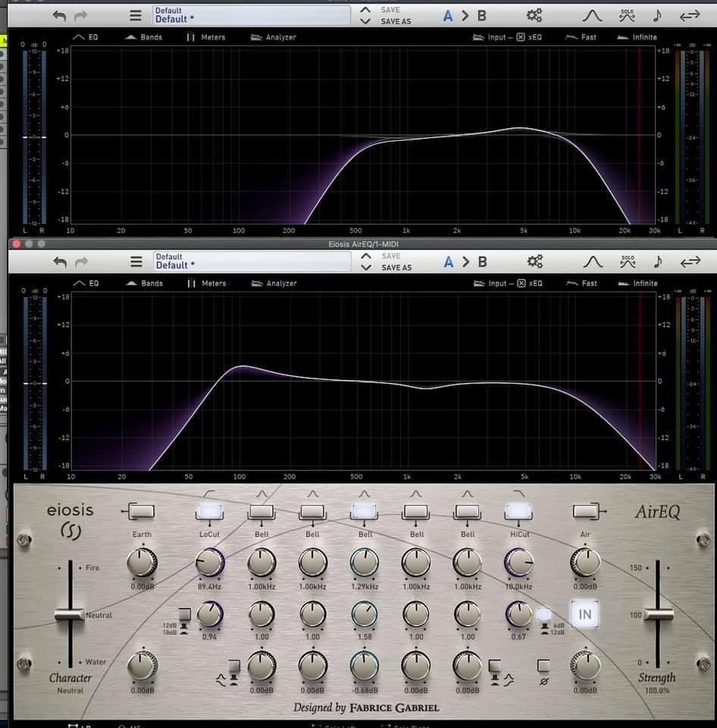Switch to Bands tab in upper plugin window
The height and width of the screenshot is (728, 717).
(144, 37)
